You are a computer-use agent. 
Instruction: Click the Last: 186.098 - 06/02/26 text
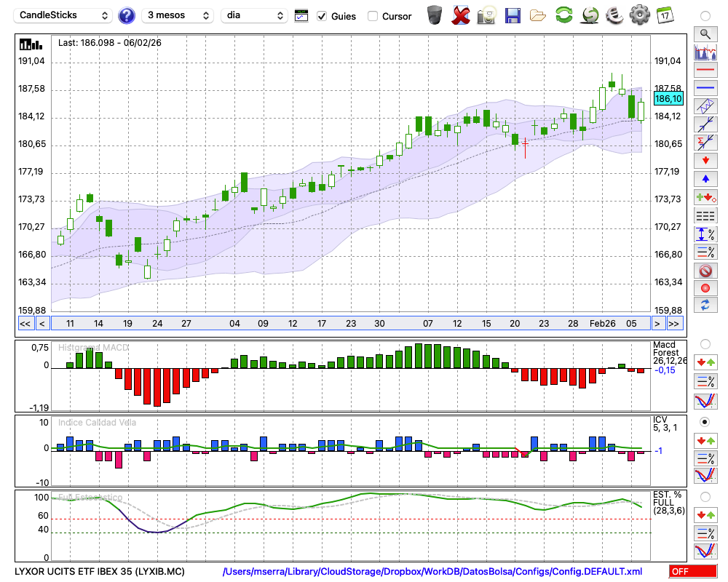click(110, 43)
